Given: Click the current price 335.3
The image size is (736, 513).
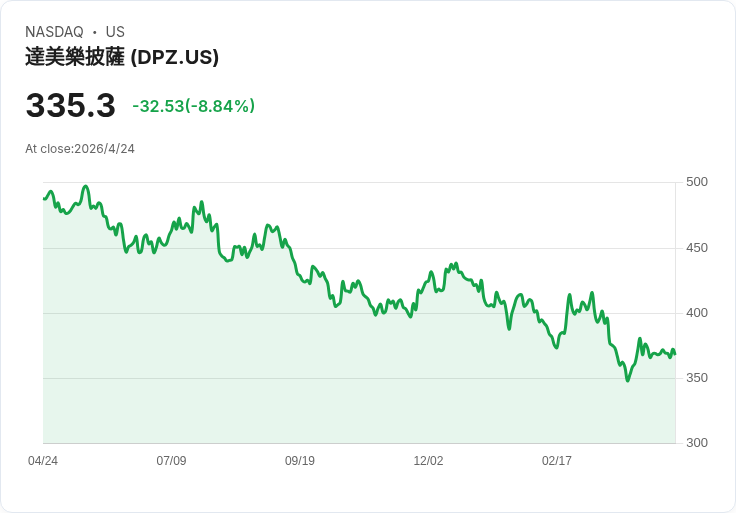Looking at the screenshot, I should tap(70, 105).
